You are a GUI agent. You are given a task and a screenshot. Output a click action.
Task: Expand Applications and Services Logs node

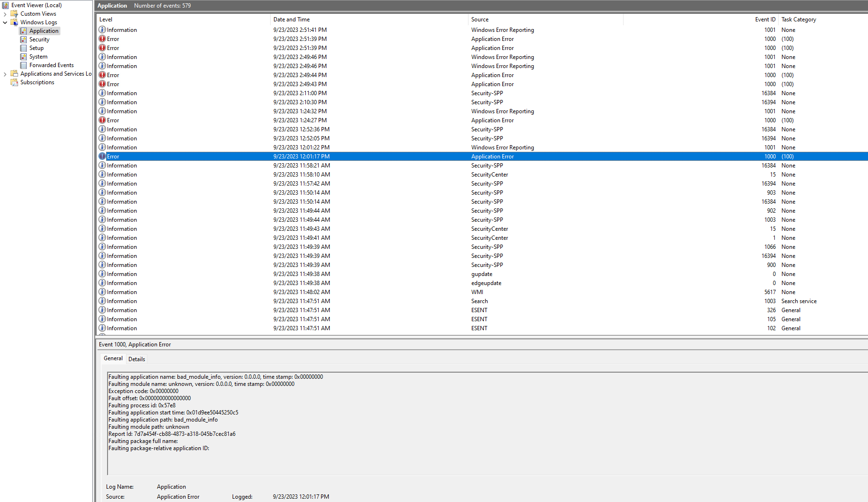[5, 74]
